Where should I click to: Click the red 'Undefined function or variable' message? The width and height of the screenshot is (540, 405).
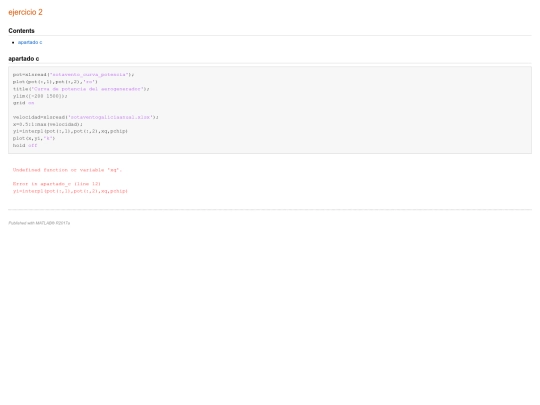(67, 170)
